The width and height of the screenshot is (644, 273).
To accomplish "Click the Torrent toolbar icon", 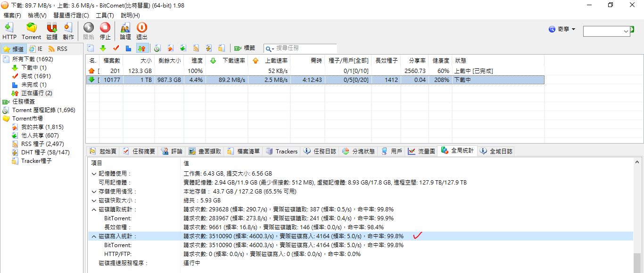I will 31,31.
